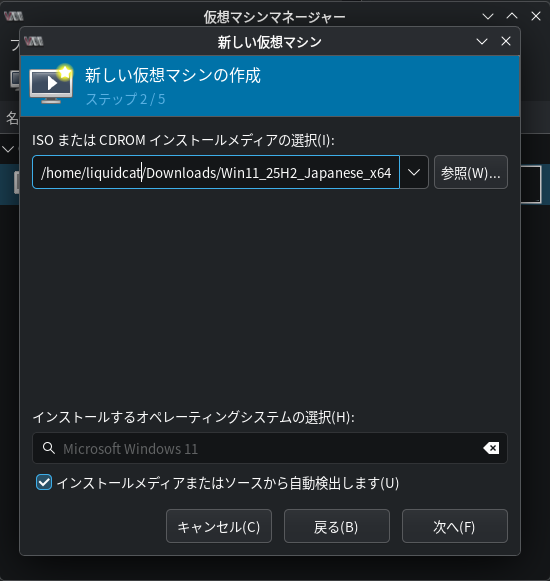
Task: Minimize the 新しい仮想マシン dialog
Action: [x=482, y=42]
